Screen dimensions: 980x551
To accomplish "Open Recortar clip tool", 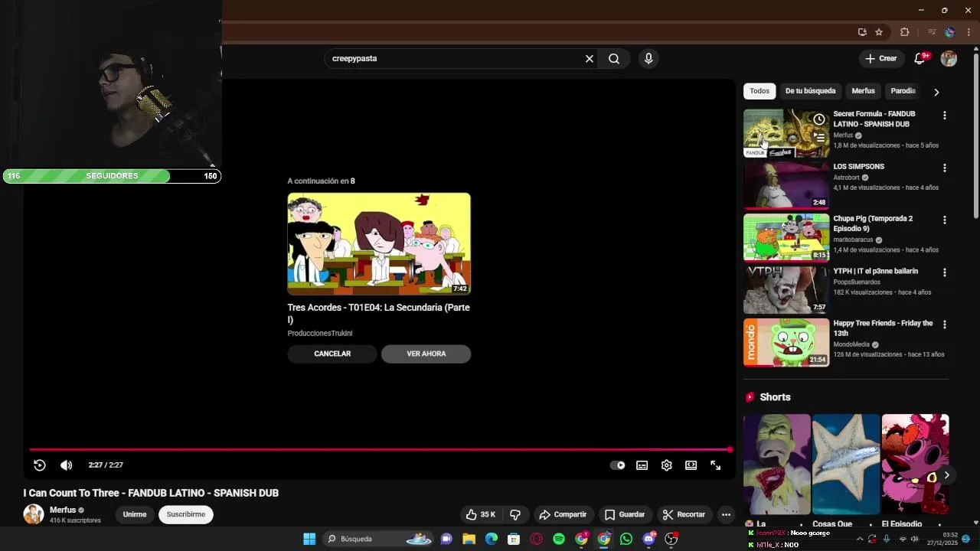I will pyautogui.click(x=684, y=514).
